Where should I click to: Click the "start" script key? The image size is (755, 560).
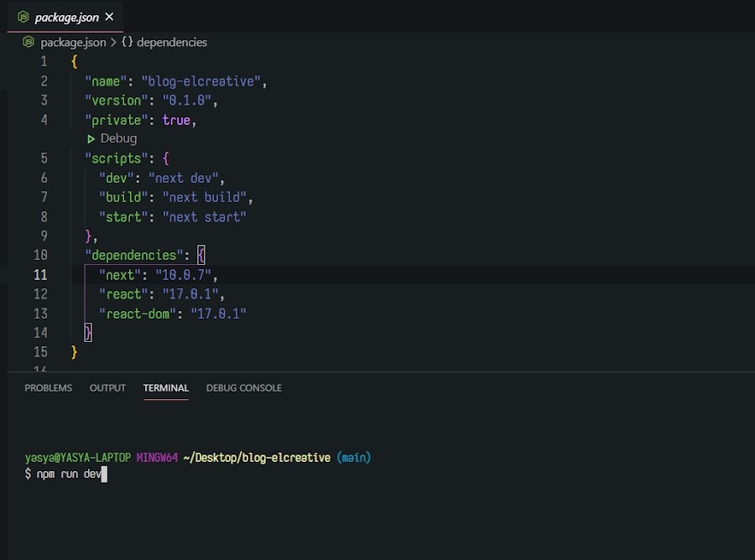pos(123,217)
